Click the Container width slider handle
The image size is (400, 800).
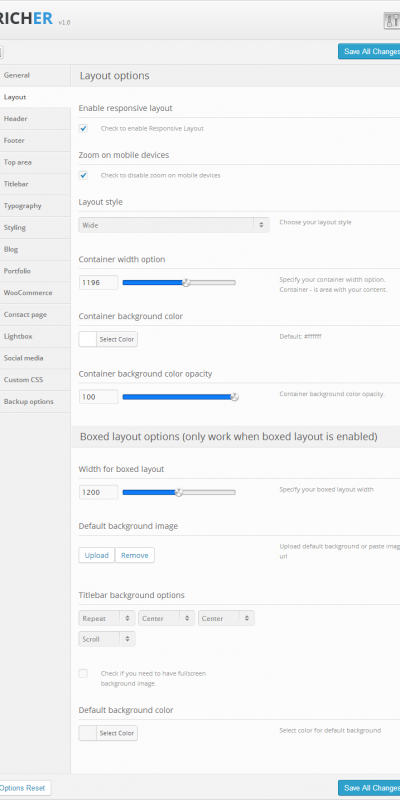coord(186,283)
